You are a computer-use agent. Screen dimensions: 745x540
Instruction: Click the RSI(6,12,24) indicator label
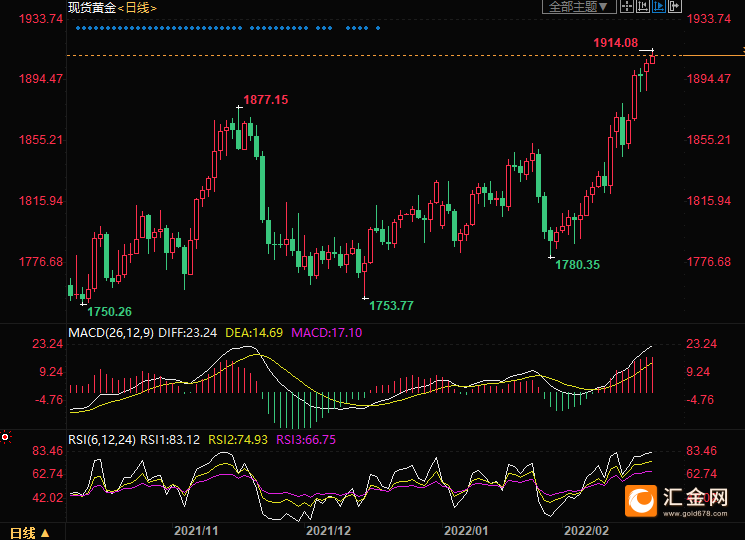click(x=100, y=438)
